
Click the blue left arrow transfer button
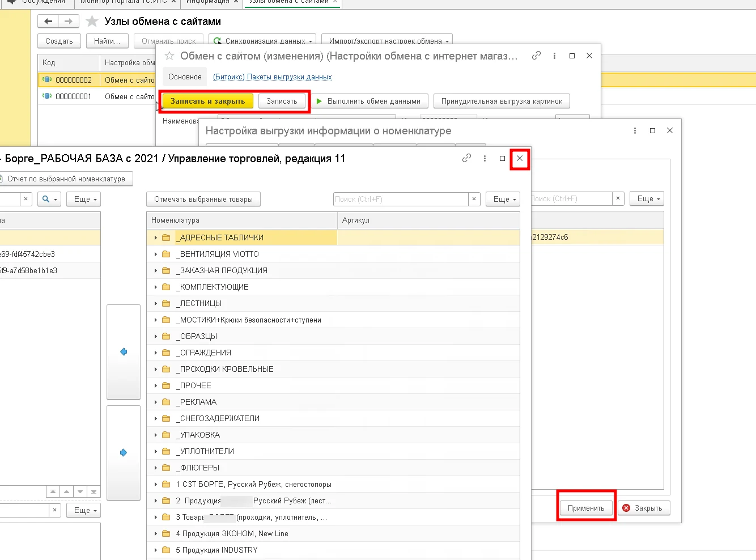[x=124, y=352]
